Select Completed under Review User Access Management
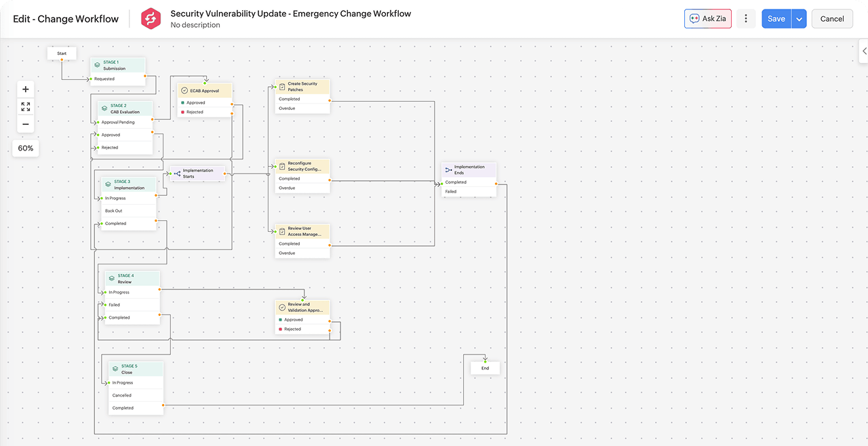 point(302,244)
